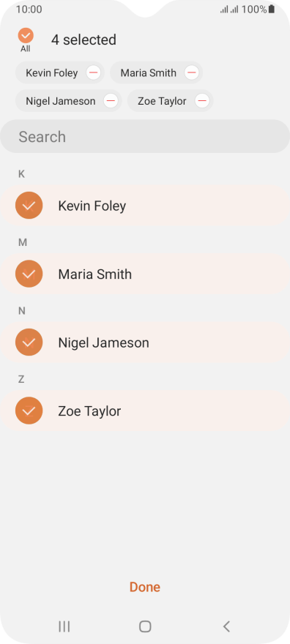This screenshot has width=290, height=644.
Task: Tap the back navigation arrow
Action: (x=226, y=626)
